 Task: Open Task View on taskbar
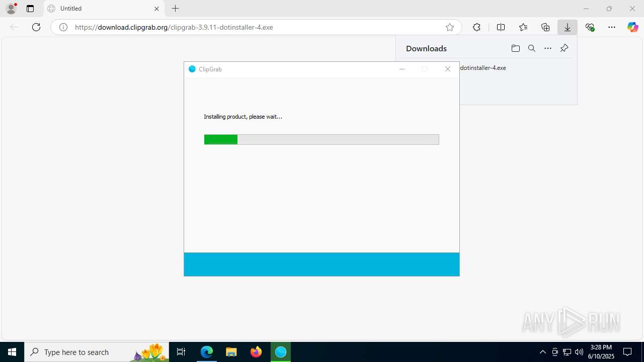[x=181, y=352]
